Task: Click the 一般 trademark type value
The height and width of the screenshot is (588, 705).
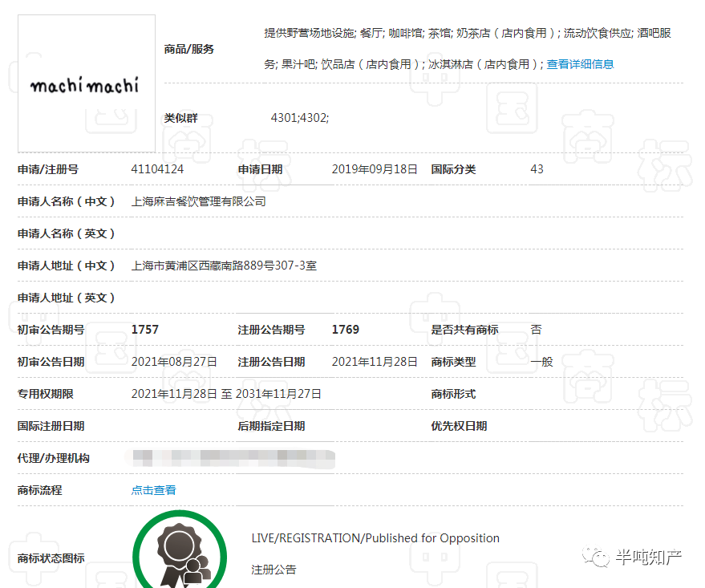Action: point(541,362)
